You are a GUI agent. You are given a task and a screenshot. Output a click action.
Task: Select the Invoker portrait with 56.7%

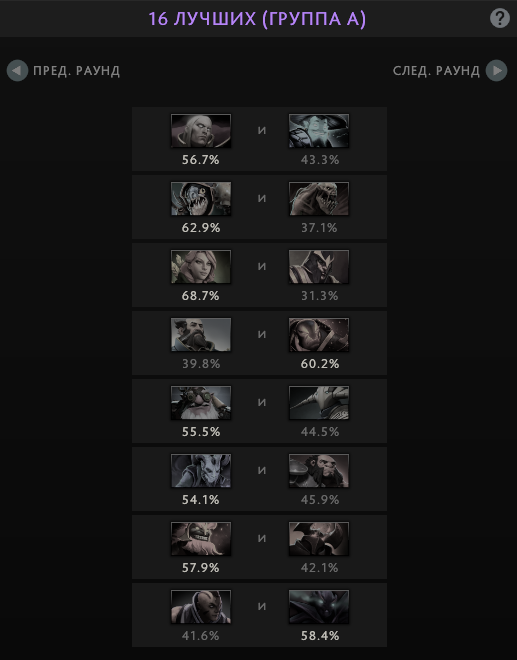(x=201, y=130)
